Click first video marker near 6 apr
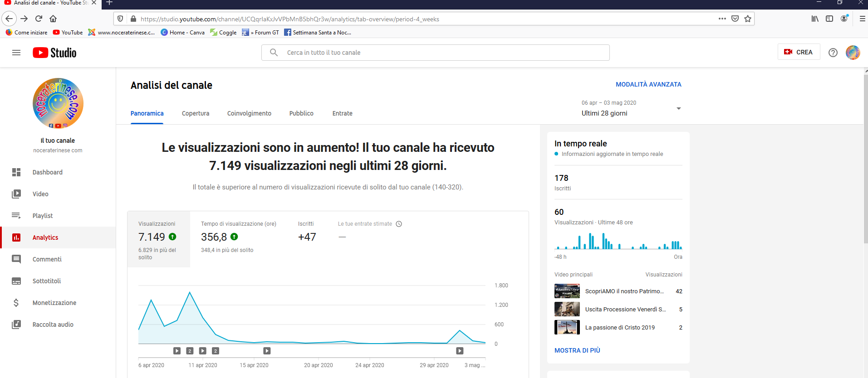Viewport: 868px width, 378px height. 177,351
